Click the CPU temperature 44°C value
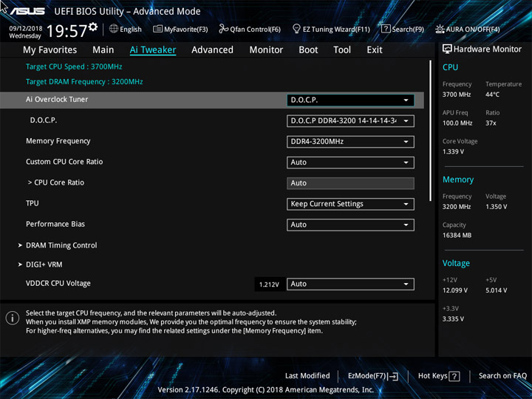Image resolution: width=532 pixels, height=399 pixels. pos(492,95)
